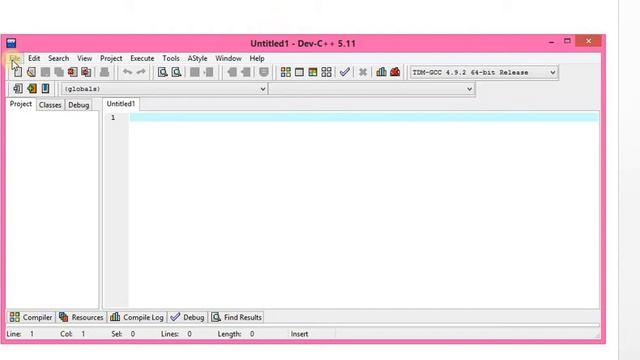
Task: Minimize the Dev-C++ window
Action: click(x=551, y=42)
